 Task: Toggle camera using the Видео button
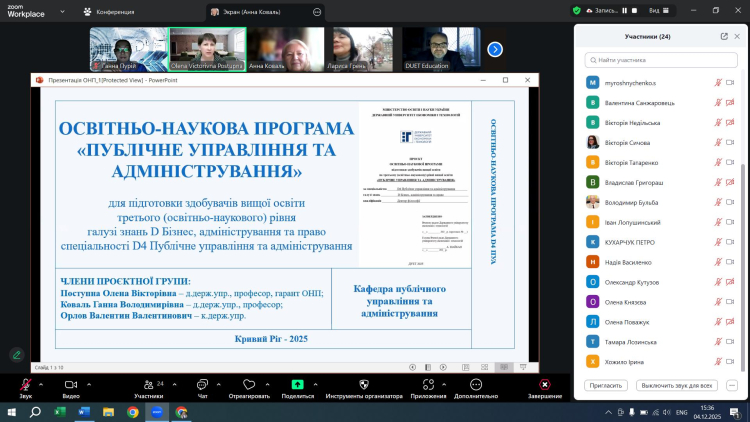[70, 385]
